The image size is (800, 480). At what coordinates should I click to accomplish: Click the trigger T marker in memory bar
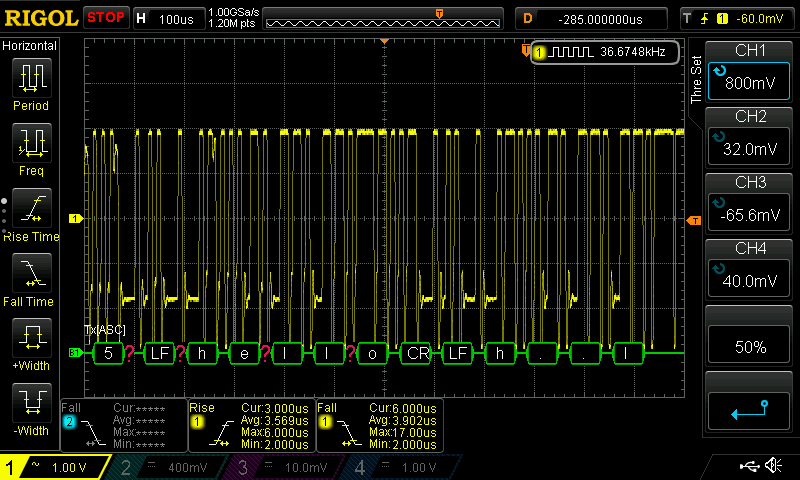pos(439,13)
